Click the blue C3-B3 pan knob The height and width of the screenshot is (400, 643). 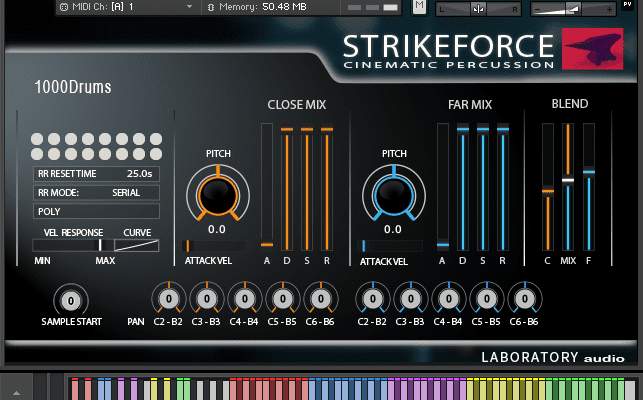(411, 298)
